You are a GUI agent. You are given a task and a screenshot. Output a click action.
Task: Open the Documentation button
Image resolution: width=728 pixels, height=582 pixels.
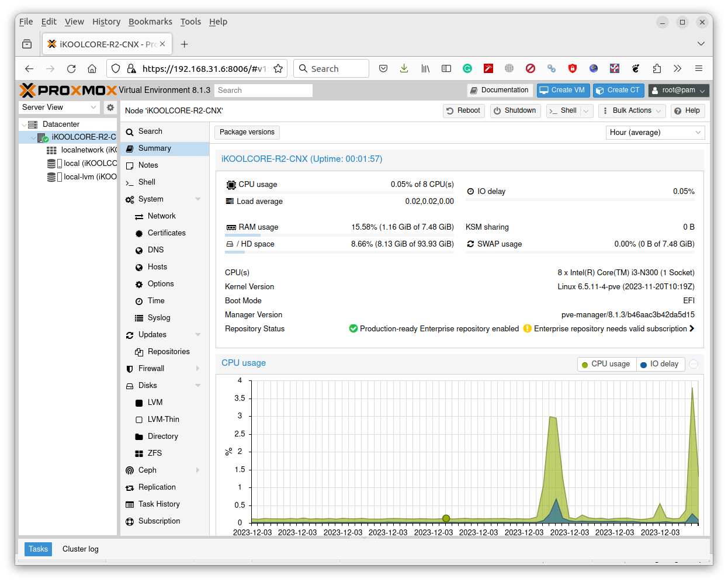pyautogui.click(x=500, y=91)
